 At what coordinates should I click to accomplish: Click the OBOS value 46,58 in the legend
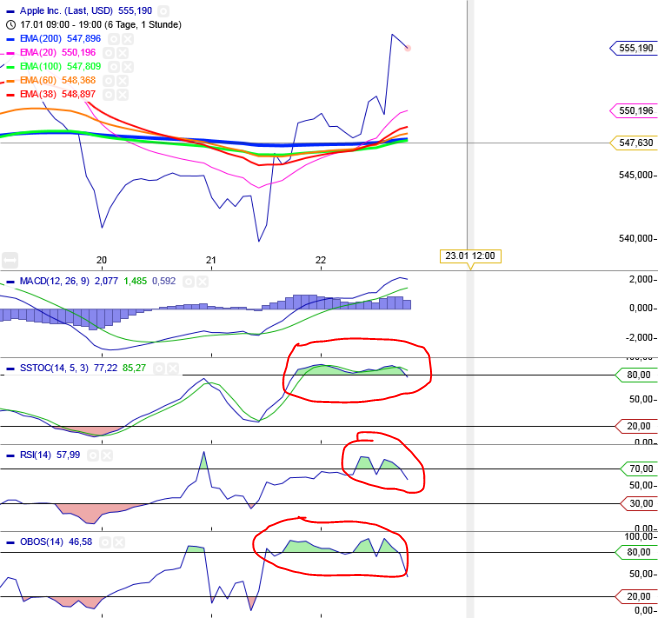pyautogui.click(x=81, y=542)
